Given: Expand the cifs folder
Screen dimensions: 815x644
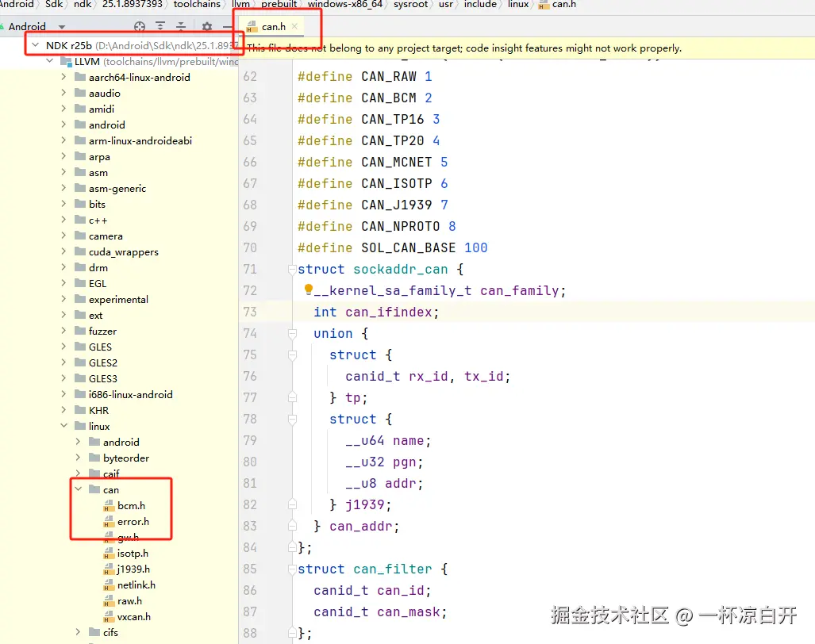Looking at the screenshot, I should [78, 632].
